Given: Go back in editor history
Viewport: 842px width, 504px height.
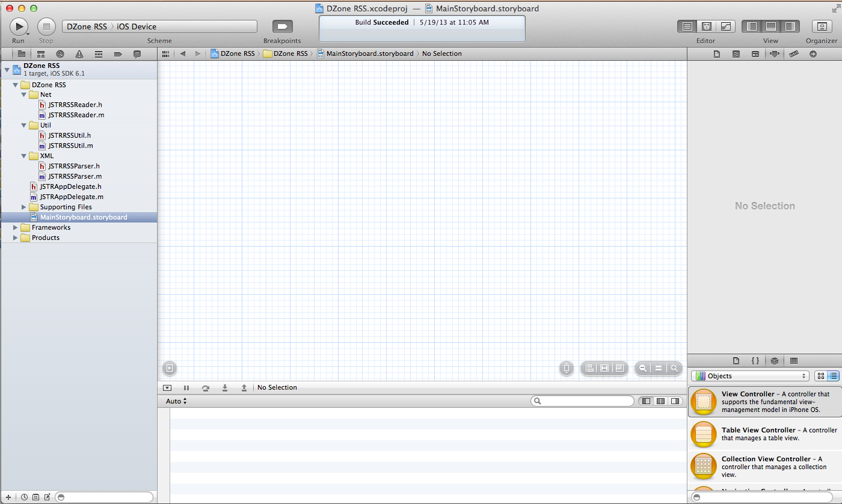Looking at the screenshot, I should [183, 54].
